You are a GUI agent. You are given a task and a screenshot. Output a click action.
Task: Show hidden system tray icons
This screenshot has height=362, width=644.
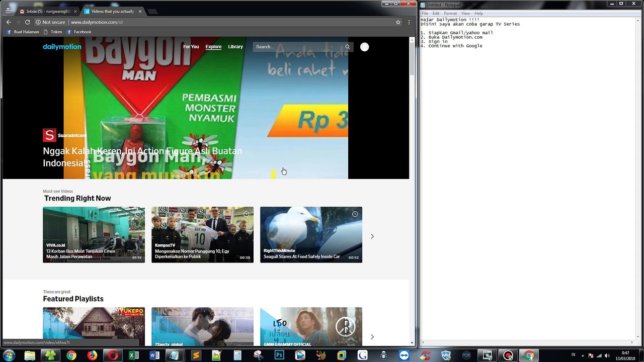click(x=584, y=355)
